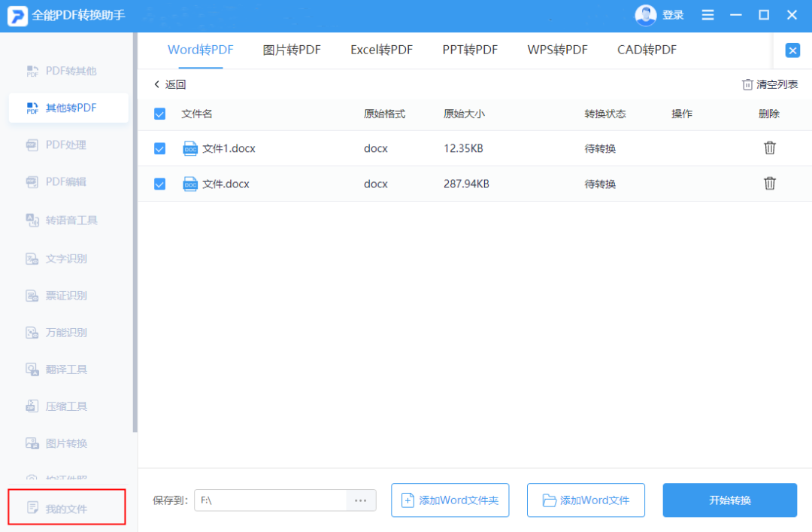
Task: Click 添加Word文件 button
Action: coord(586,500)
